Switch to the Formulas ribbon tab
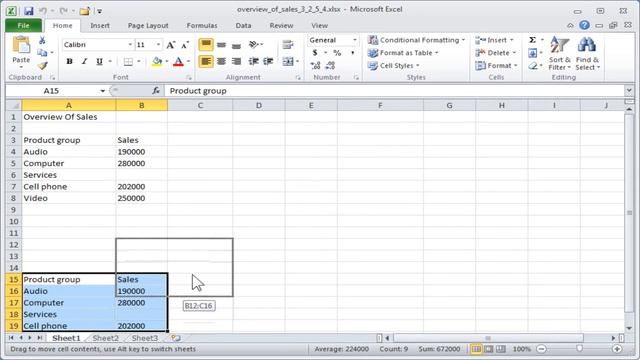Screen dimensions: 640x360 [x=202, y=25]
